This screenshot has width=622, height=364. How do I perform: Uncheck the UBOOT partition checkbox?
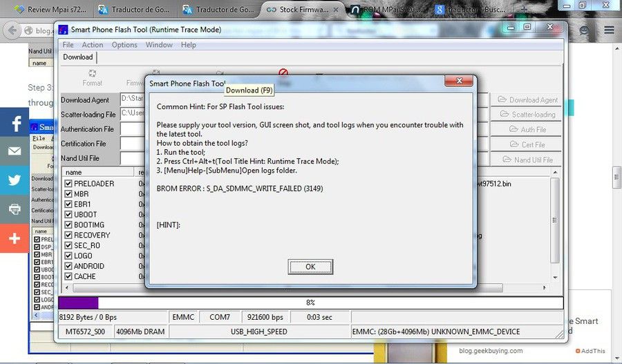pos(68,215)
